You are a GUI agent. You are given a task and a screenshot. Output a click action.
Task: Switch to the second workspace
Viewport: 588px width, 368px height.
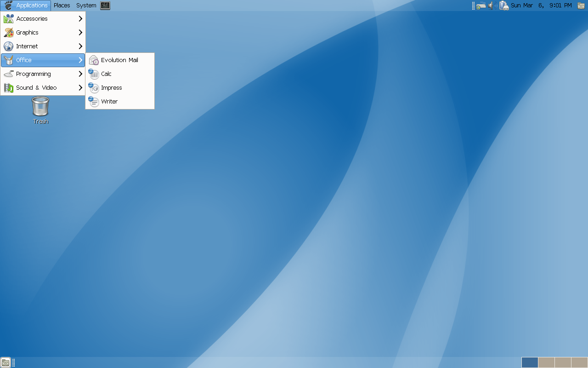tap(546, 362)
